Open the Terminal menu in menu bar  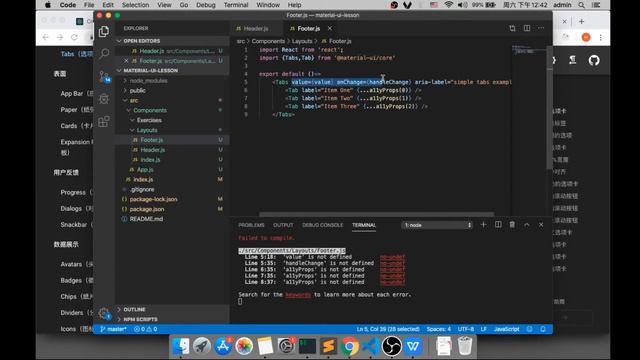point(236,5)
